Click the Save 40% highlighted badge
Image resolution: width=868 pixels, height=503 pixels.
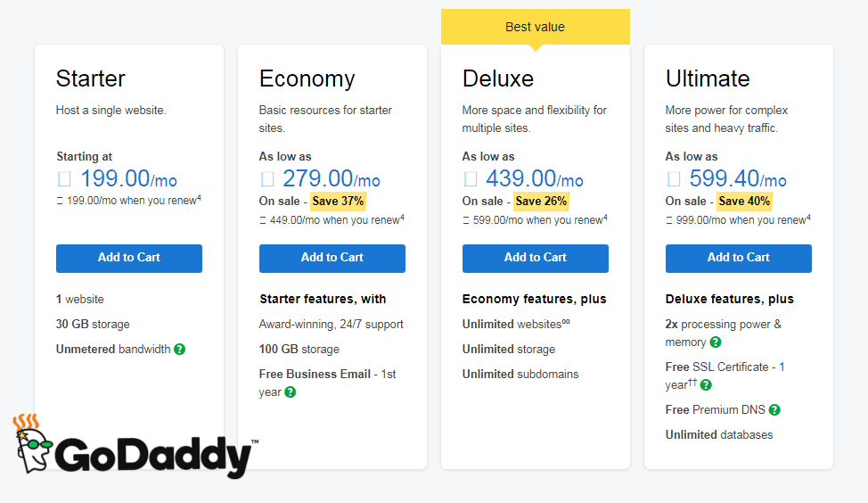(744, 201)
